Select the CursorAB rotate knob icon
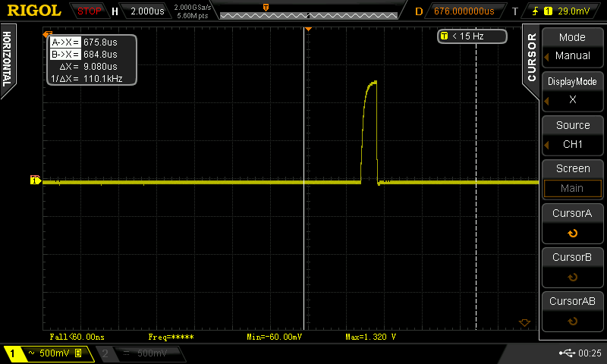The width and height of the screenshot is (607, 364). 572,321
